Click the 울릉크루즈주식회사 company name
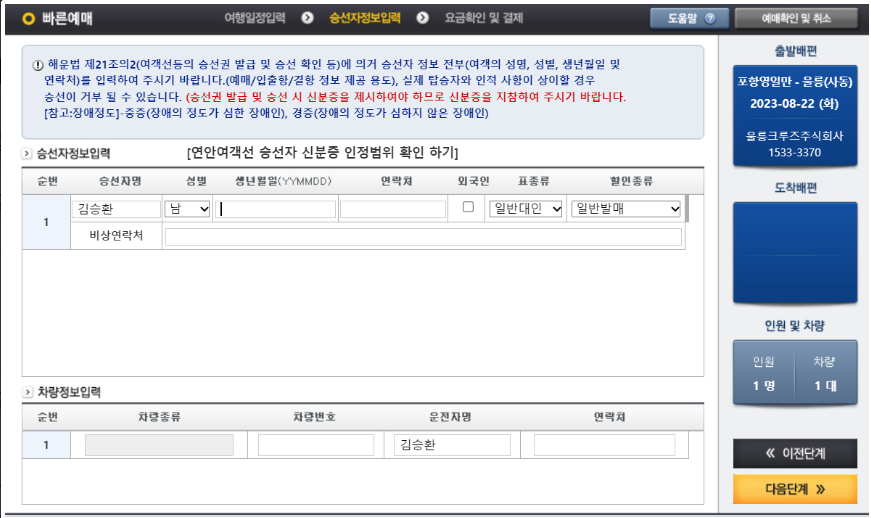Screen dimensions: 871x518 (794, 136)
